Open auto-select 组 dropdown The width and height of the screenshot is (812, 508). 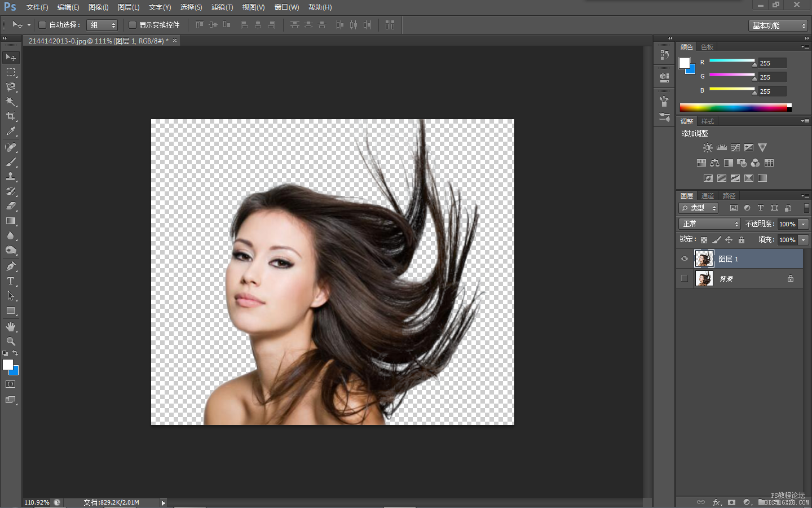102,25
